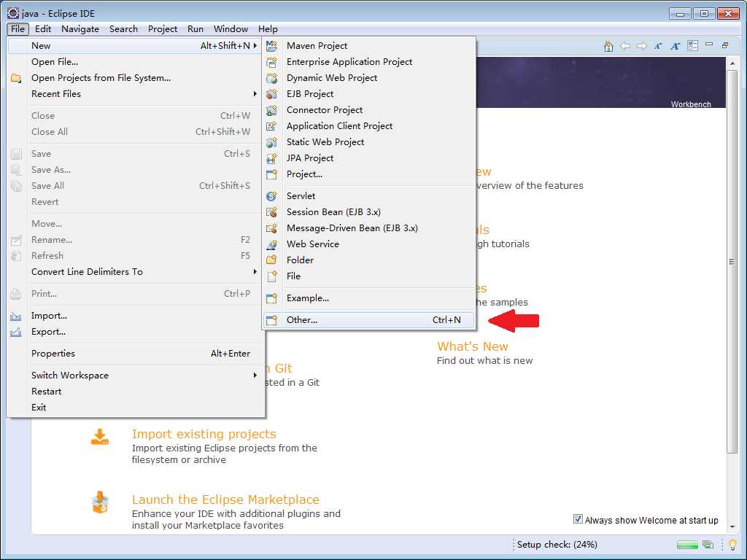Click the Application Client Project icon

click(271, 126)
